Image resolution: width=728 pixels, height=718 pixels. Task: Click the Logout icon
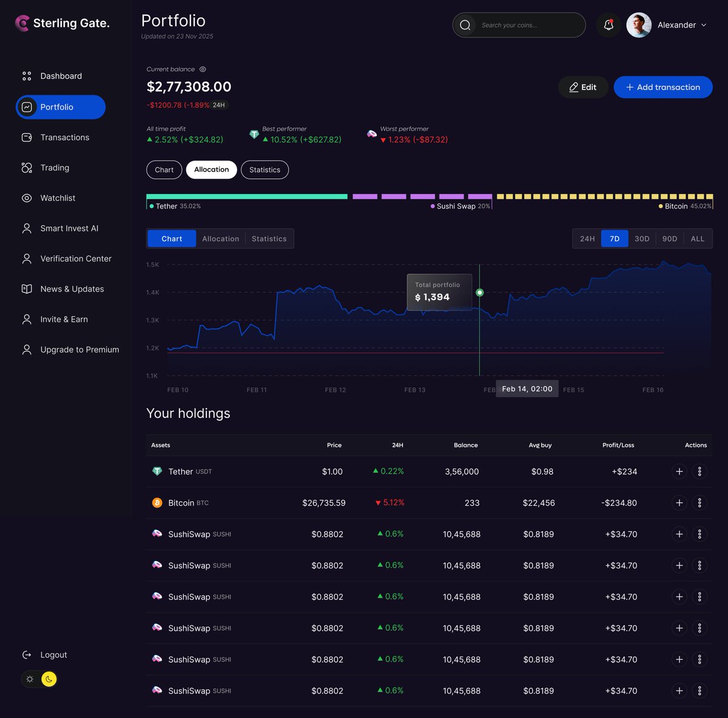coord(27,655)
